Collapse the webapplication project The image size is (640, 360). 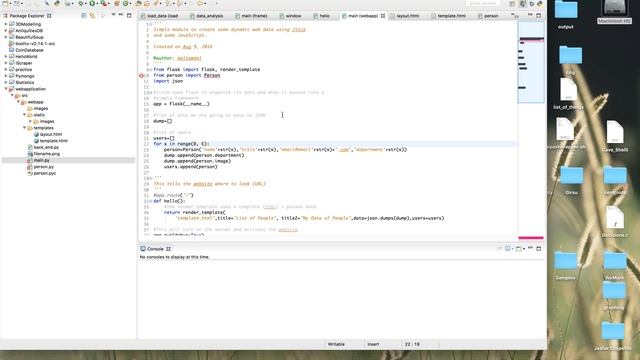pos(6,89)
